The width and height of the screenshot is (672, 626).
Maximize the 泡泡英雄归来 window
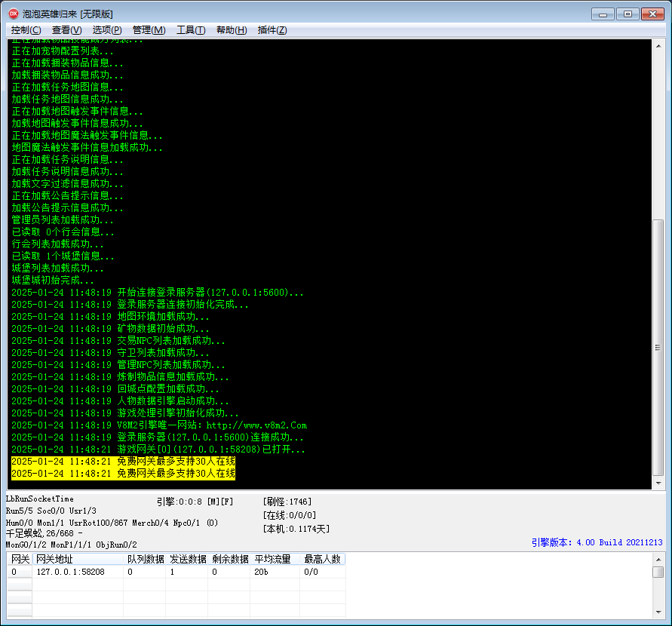coord(628,14)
